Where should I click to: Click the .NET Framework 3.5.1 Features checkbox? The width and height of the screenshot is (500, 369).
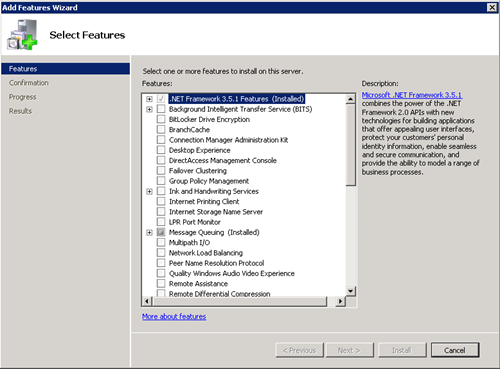tap(161, 99)
